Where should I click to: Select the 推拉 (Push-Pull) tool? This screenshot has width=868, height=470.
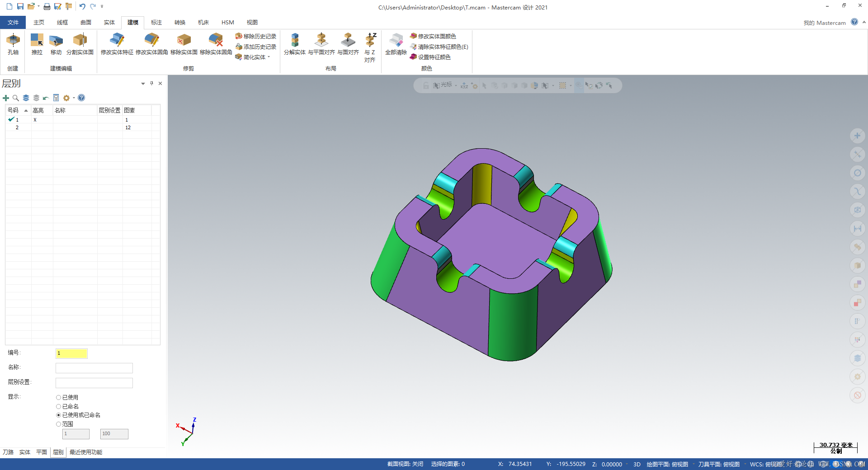point(37,41)
